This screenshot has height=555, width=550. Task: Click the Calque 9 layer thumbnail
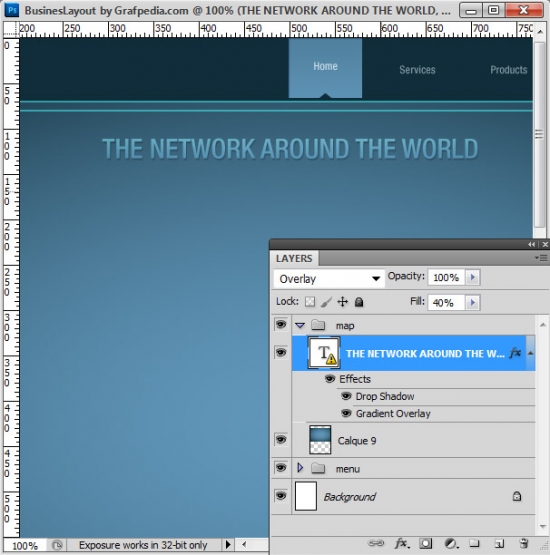(x=320, y=440)
